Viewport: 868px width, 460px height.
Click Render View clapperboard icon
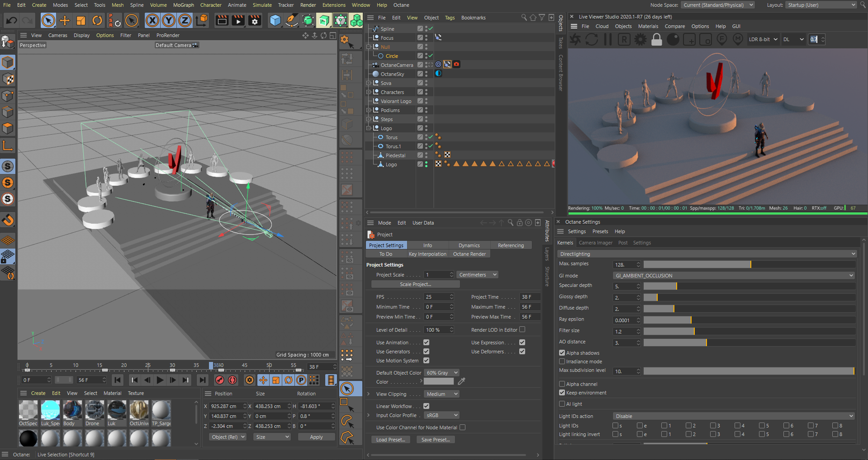tap(222, 20)
